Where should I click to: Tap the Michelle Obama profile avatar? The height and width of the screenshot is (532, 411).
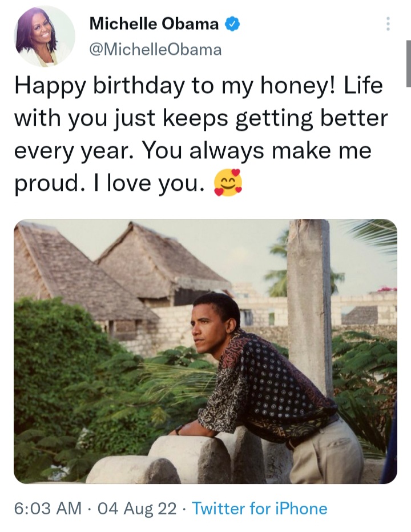pyautogui.click(x=44, y=37)
